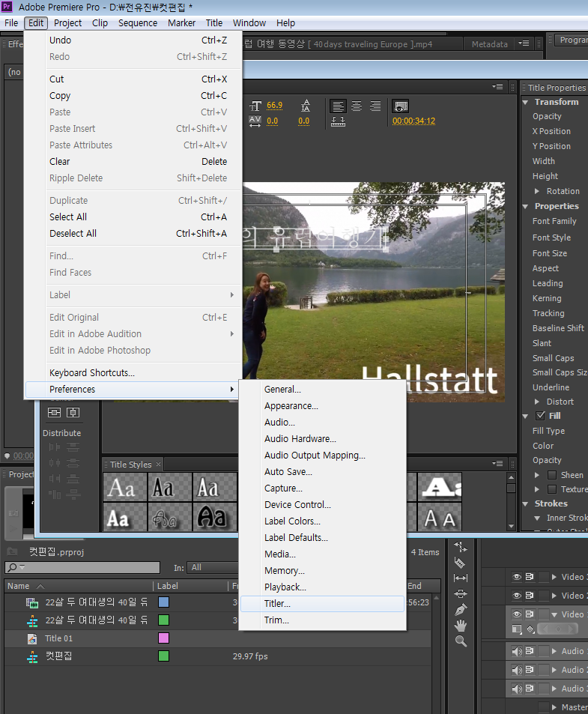This screenshot has width=588, height=714.
Task: Expand the Master track
Action: coord(554,707)
